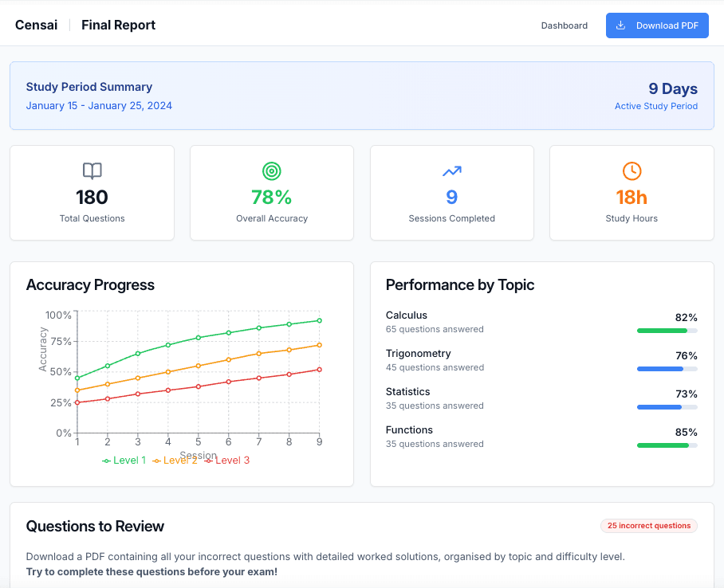Viewport: 724px width, 588px height.
Task: Click the 9 Days active study period text
Action: [672, 88]
